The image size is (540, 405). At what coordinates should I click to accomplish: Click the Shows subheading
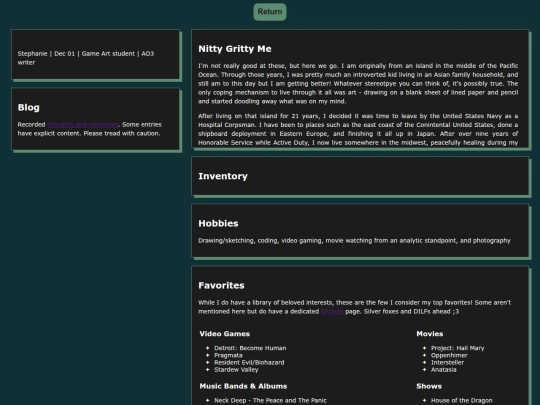click(429, 386)
